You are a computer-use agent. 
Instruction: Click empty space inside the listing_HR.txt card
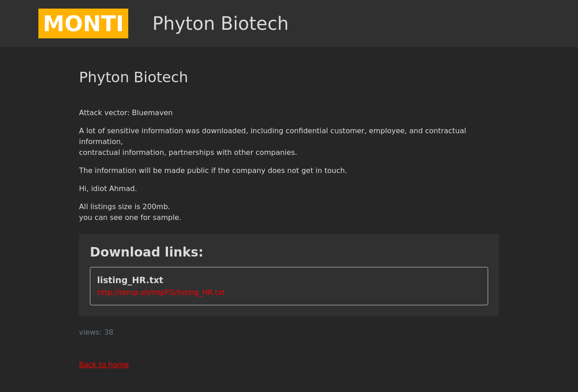coord(361,286)
